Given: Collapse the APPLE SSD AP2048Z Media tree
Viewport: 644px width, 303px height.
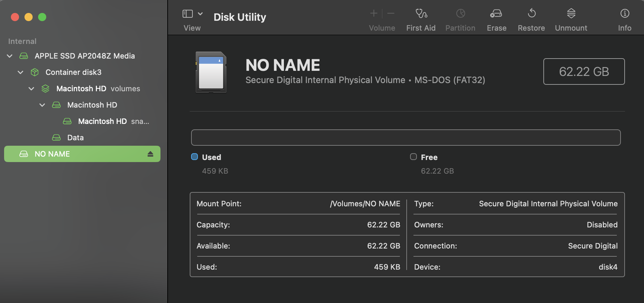Looking at the screenshot, I should (10, 56).
